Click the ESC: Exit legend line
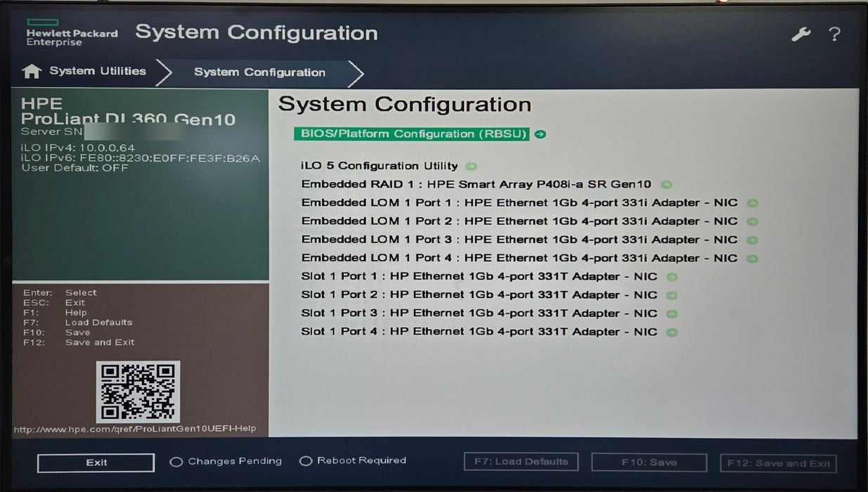The height and width of the screenshot is (492, 868). click(54, 303)
